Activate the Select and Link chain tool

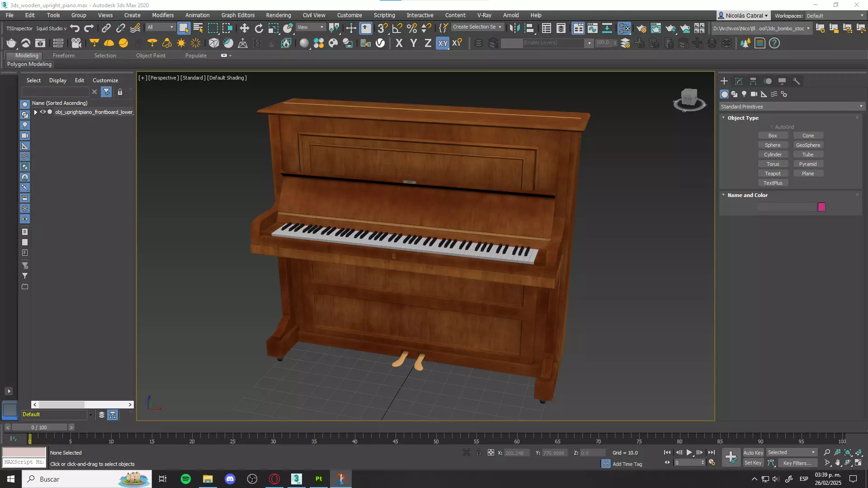(106, 28)
